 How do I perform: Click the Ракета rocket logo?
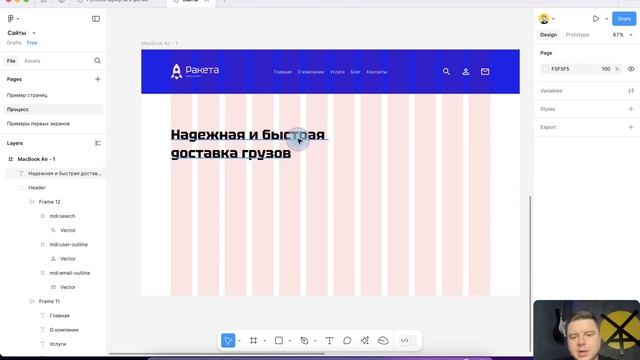click(176, 71)
